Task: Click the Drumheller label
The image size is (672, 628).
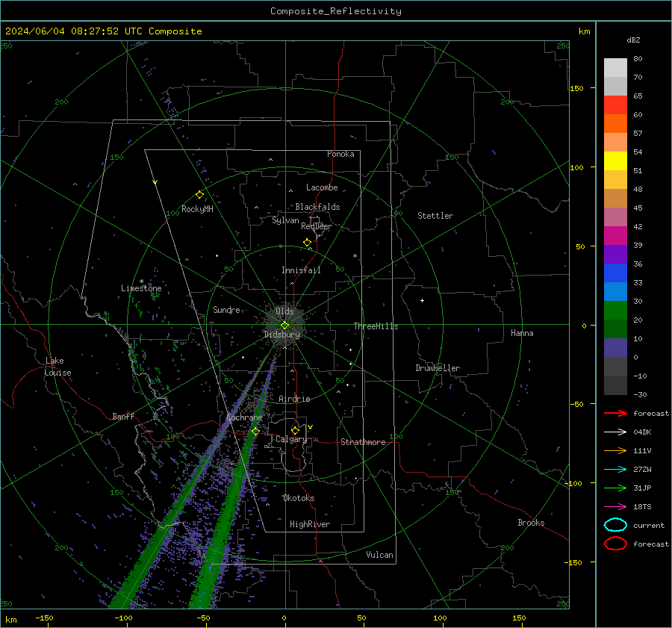Action: click(438, 368)
